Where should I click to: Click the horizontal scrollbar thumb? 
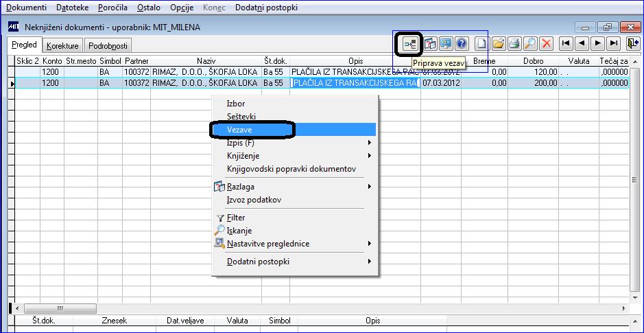pyautogui.click(x=60, y=308)
